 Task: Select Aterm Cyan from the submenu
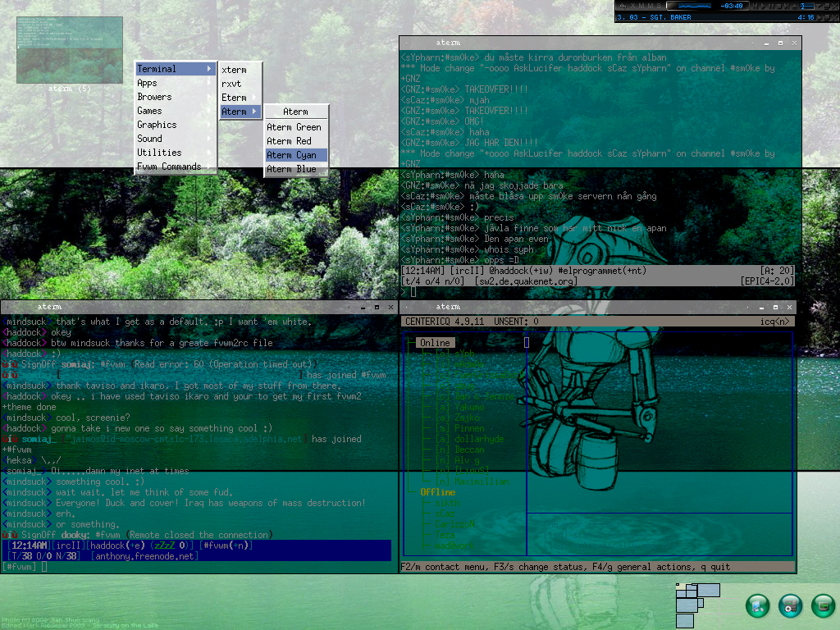[295, 155]
